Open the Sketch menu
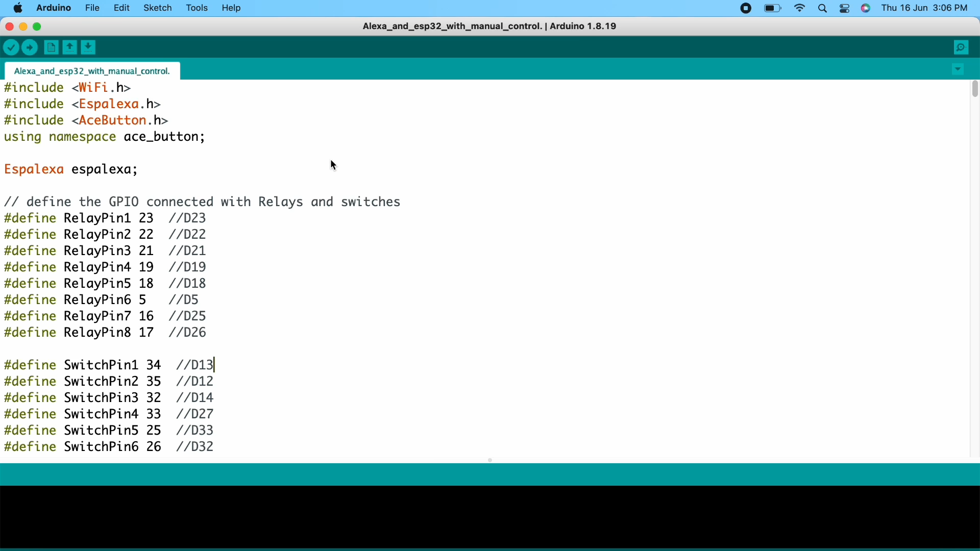This screenshot has height=551, width=980. click(x=158, y=8)
